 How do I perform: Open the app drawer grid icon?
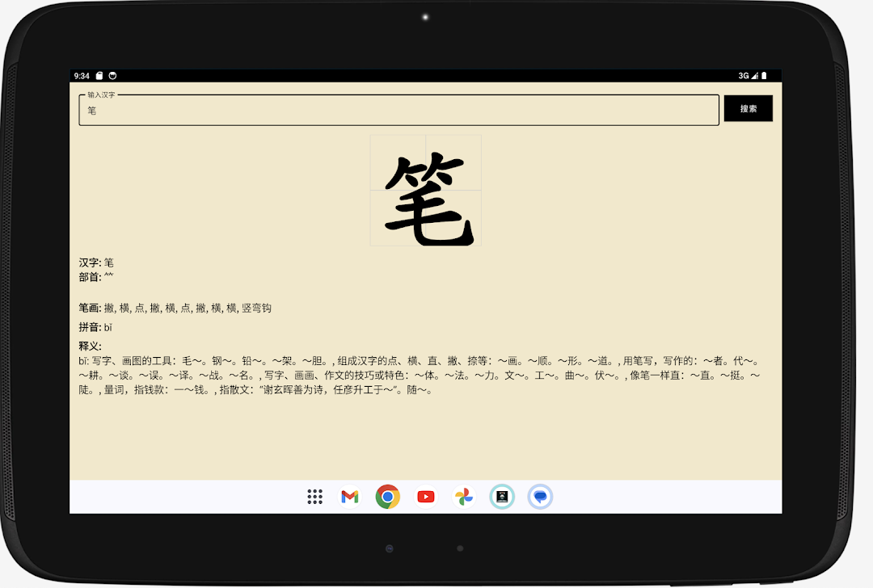(x=314, y=497)
